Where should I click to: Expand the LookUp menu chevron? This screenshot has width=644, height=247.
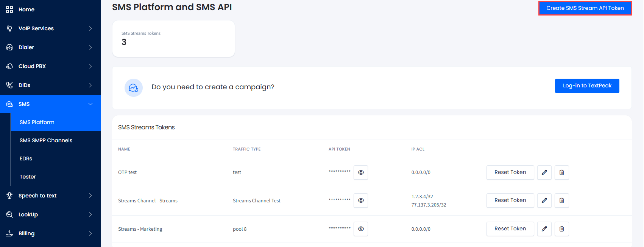pyautogui.click(x=90, y=214)
